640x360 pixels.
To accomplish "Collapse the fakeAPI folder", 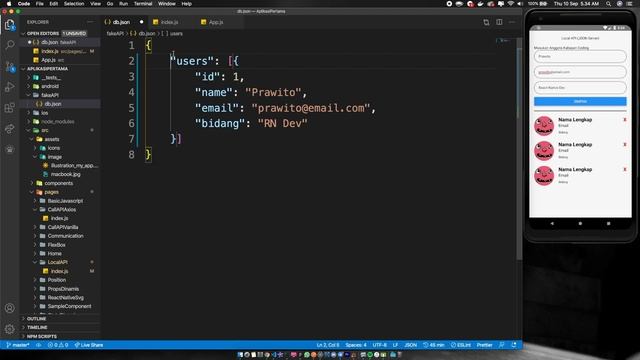I will [x=50, y=95].
